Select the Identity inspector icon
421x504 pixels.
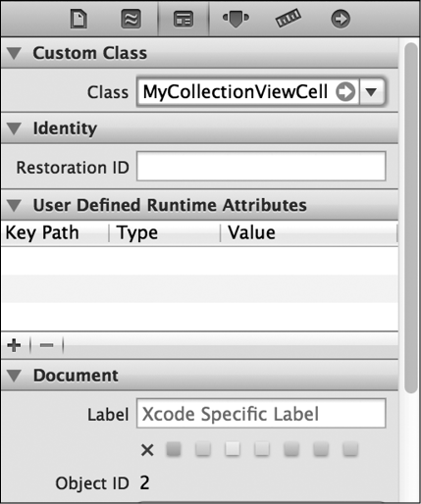point(184,20)
